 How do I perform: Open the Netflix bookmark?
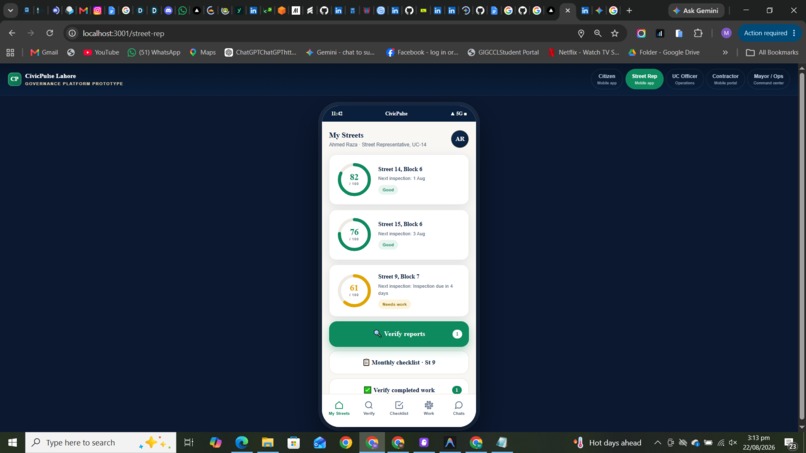[x=583, y=52]
